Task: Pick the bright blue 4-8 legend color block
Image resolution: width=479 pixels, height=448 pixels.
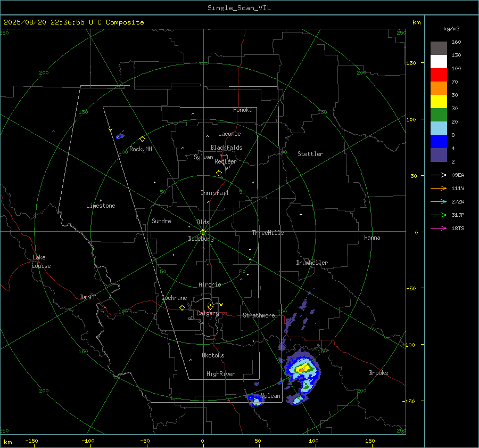Action: point(439,142)
